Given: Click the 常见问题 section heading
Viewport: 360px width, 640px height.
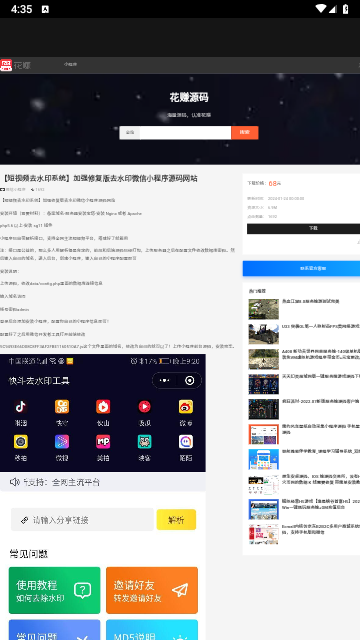Looking at the screenshot, I should pos(29,554).
